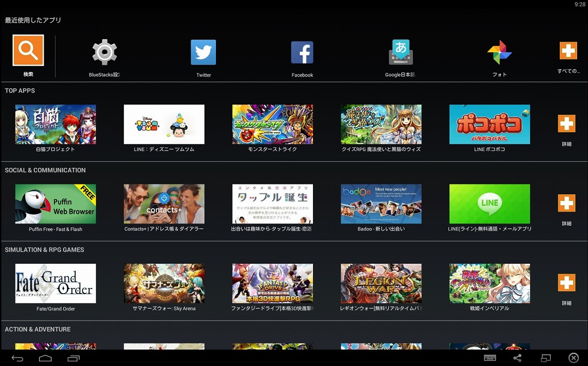Tap the Android back arrow button
Image resolution: width=588 pixels, height=366 pixels.
tap(17, 358)
